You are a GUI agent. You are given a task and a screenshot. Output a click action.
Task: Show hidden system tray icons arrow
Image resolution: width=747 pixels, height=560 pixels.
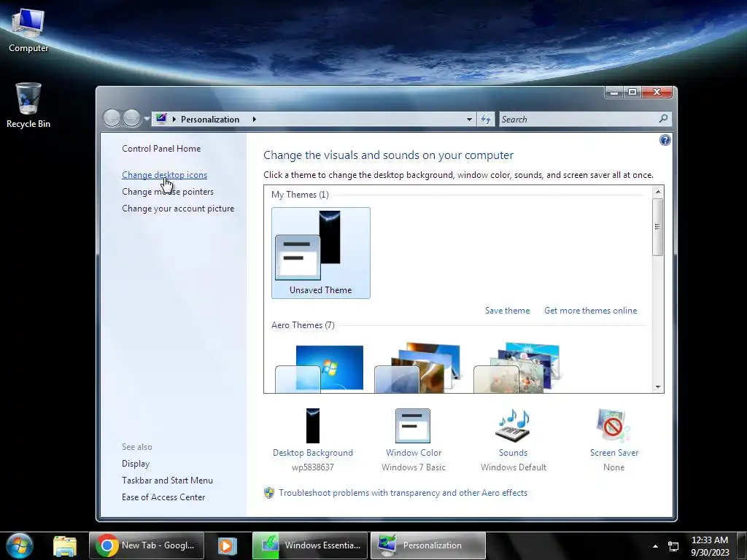(x=656, y=546)
